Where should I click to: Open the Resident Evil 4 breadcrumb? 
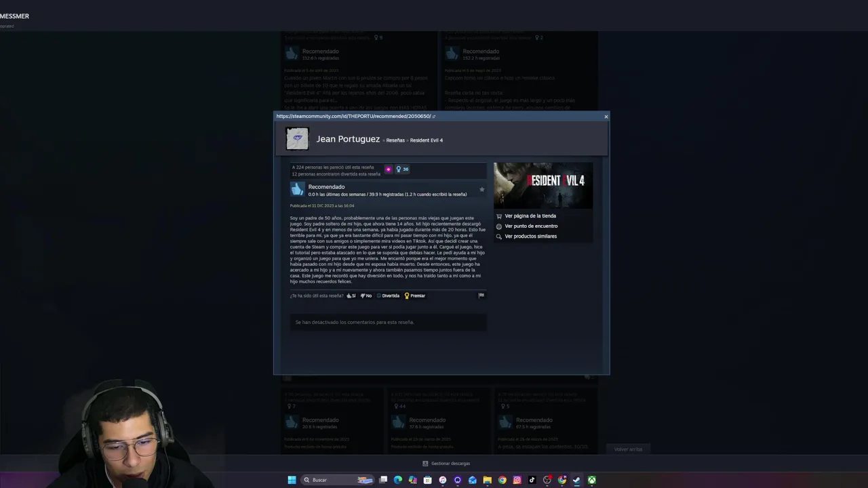(427, 140)
